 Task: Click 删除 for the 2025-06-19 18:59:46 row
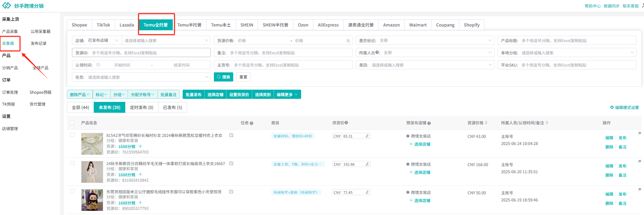coord(609,203)
